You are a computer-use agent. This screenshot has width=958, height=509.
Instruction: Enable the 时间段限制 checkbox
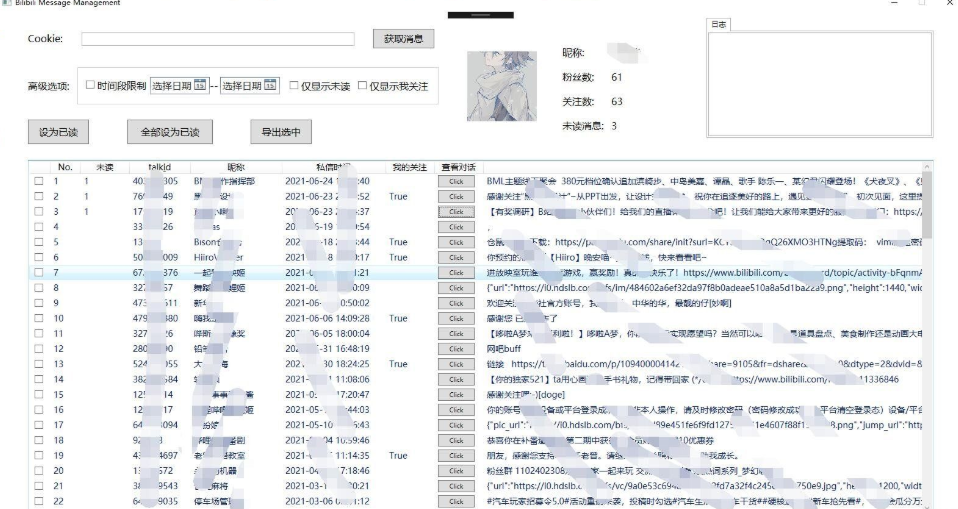pyautogui.click(x=90, y=85)
